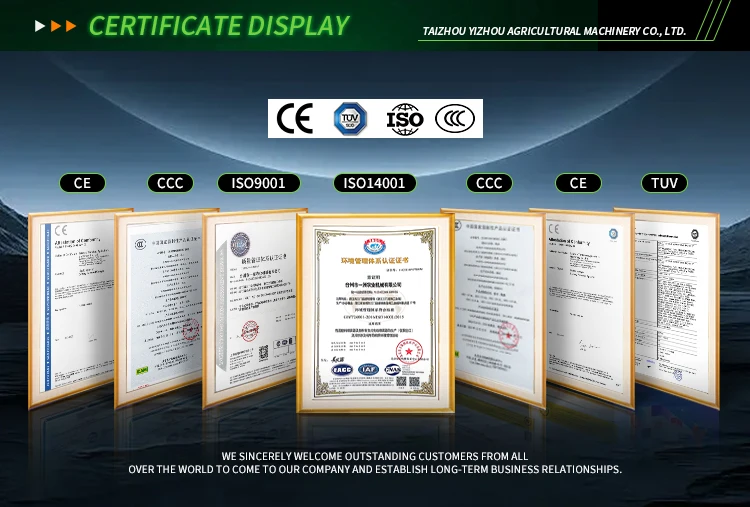Click the 'OVER THE WORLD TO COME' line

coord(375,469)
